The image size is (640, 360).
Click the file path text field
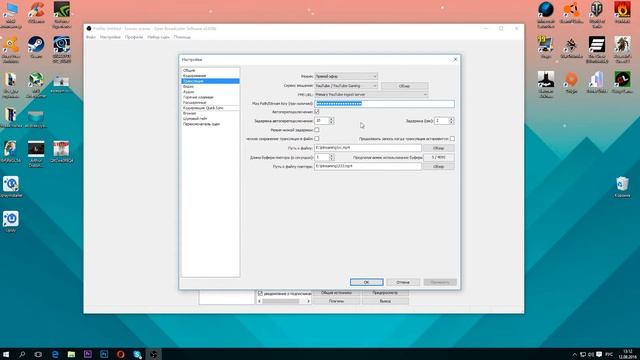point(368,148)
